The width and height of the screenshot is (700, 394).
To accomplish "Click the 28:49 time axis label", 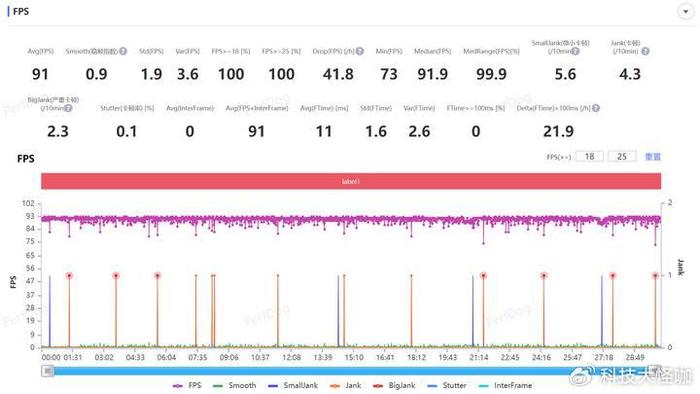I will [x=635, y=357].
